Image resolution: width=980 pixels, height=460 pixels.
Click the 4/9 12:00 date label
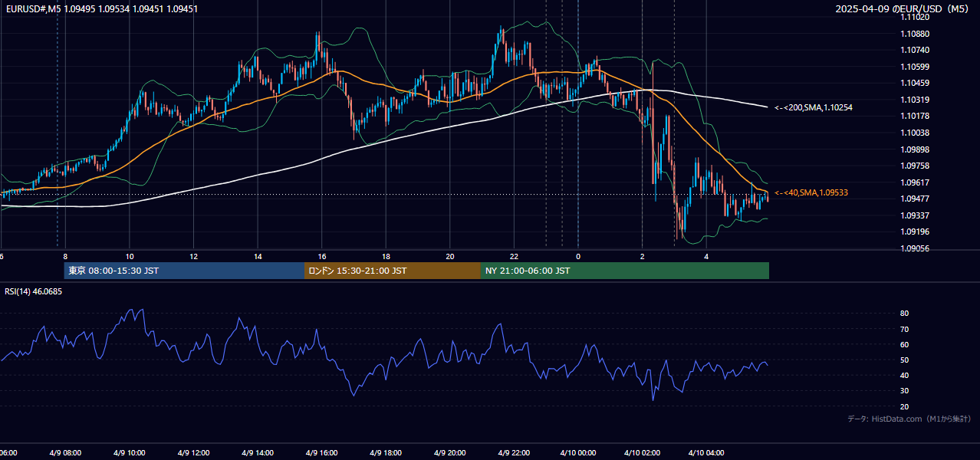(x=193, y=453)
